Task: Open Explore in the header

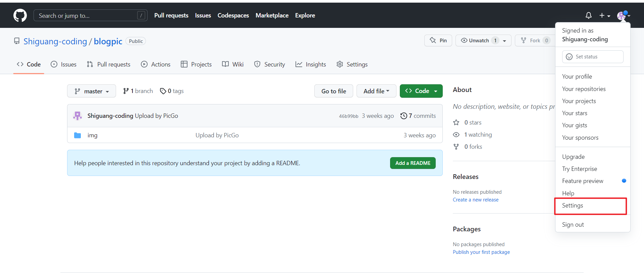Action: tap(305, 15)
